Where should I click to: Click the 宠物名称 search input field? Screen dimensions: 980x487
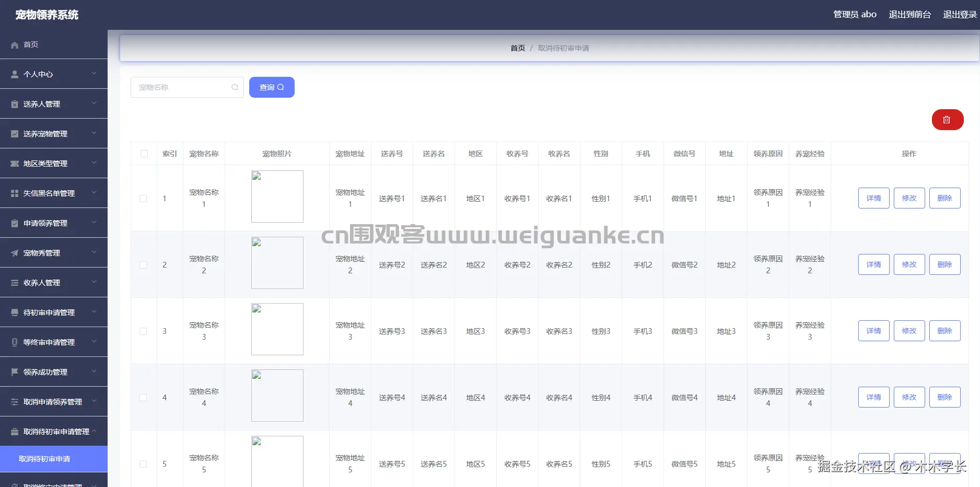pos(187,87)
